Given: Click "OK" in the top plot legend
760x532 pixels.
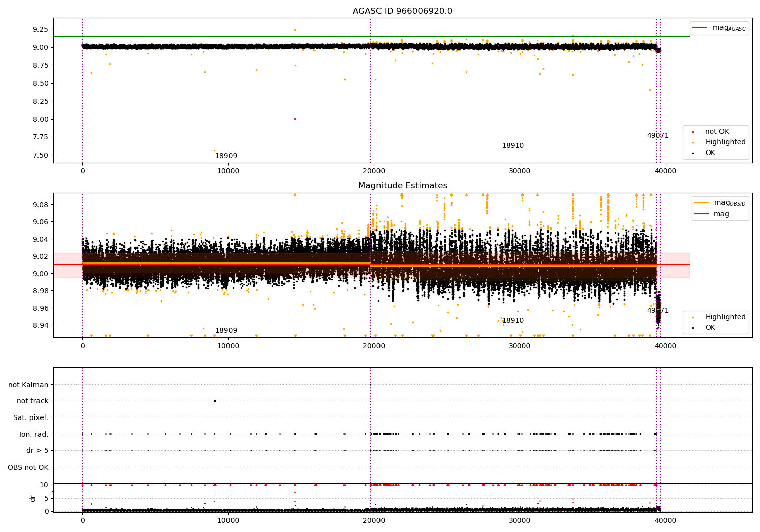Looking at the screenshot, I should 710,153.
